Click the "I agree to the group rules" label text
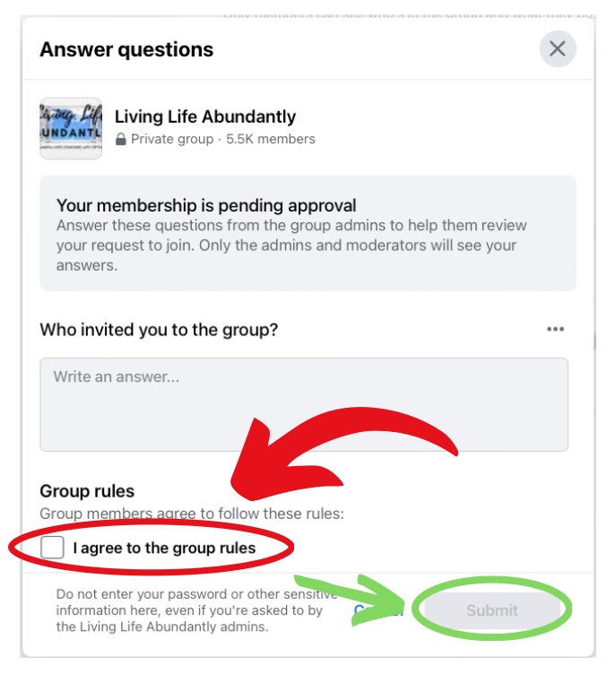The image size is (616, 674). click(x=164, y=548)
